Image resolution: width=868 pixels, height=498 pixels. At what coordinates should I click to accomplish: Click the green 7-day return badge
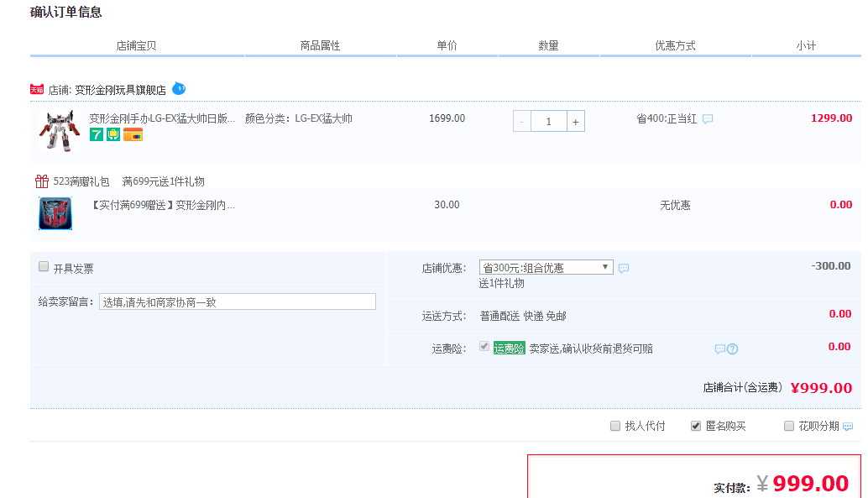point(97,134)
